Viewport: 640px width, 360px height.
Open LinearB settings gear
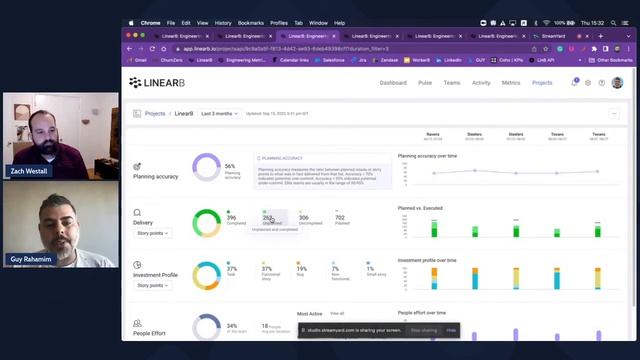[588, 83]
